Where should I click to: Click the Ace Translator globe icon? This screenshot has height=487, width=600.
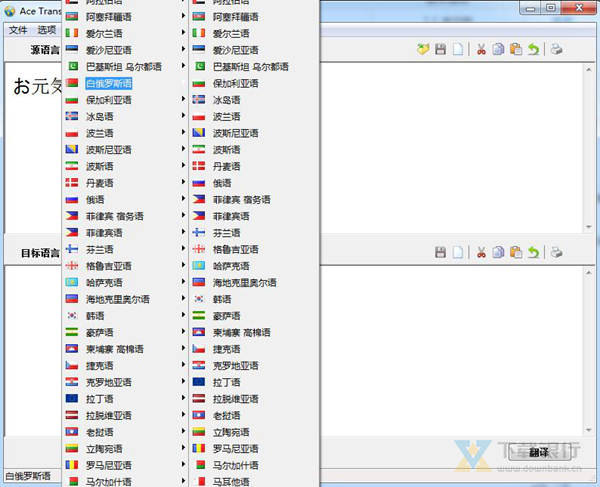click(x=10, y=11)
